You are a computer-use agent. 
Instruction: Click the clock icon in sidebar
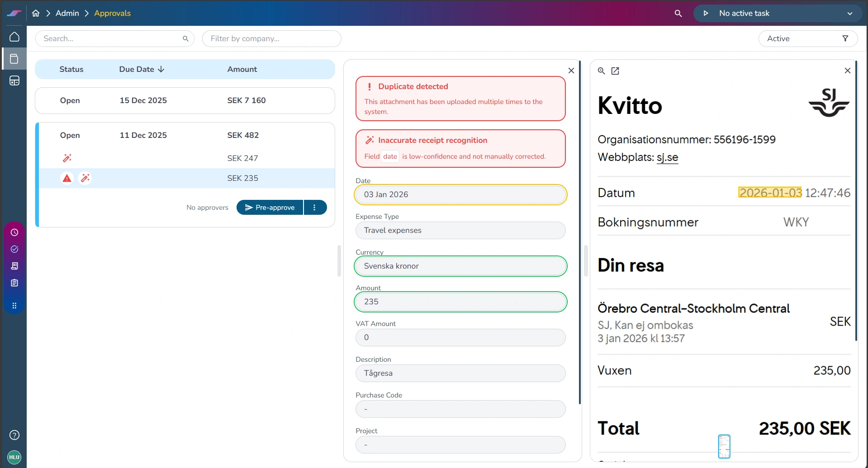coord(14,232)
